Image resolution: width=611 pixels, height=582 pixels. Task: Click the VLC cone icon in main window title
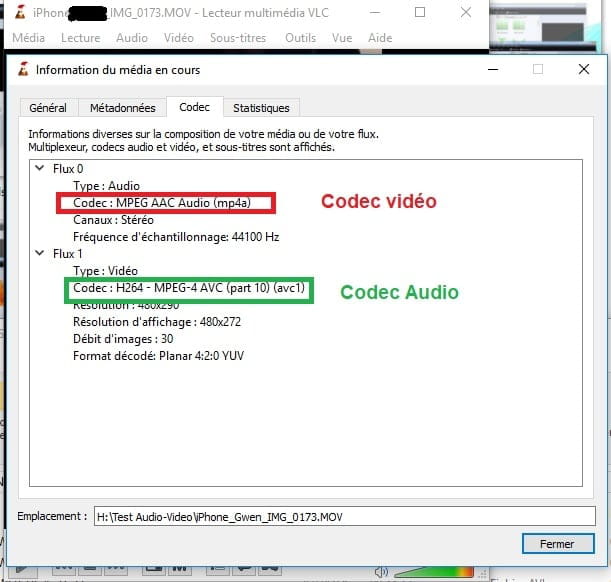(20, 12)
